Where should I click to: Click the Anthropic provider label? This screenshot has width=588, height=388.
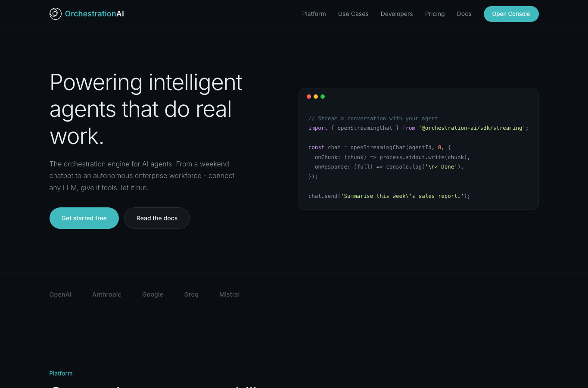pyautogui.click(x=107, y=294)
